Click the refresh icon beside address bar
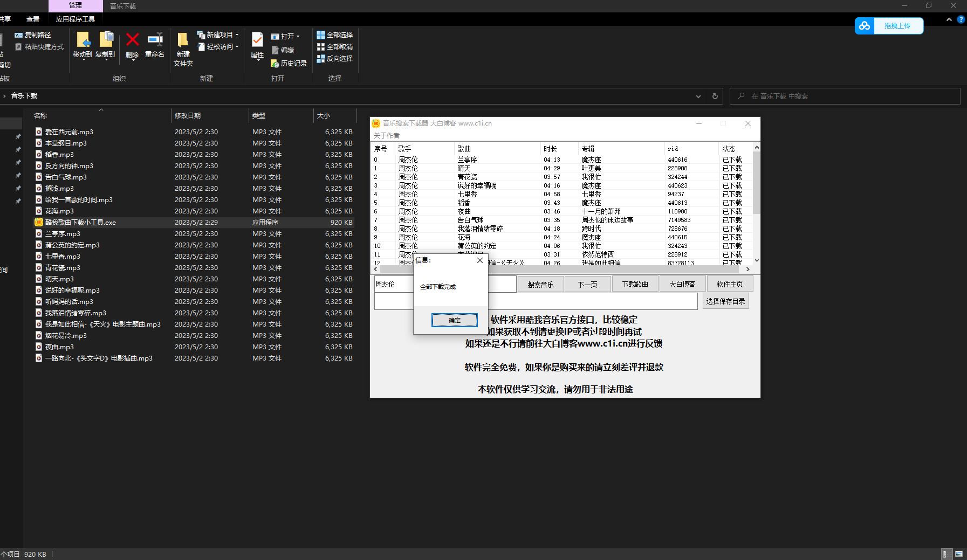 (715, 96)
